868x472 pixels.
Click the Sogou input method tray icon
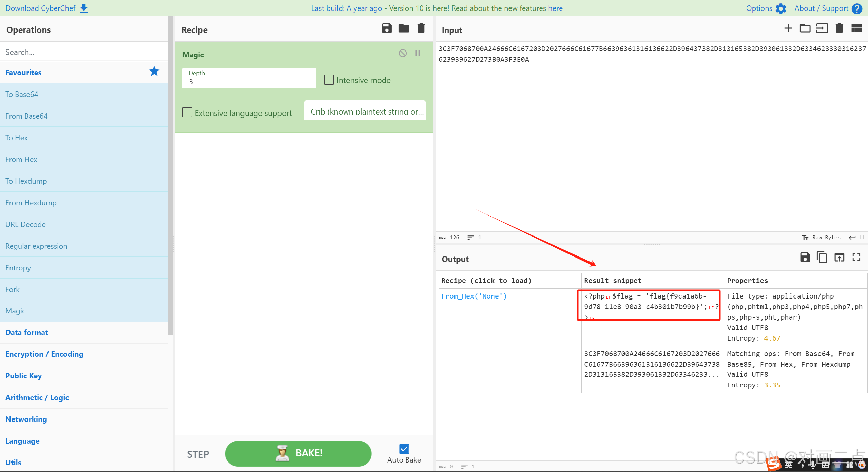[774, 464]
